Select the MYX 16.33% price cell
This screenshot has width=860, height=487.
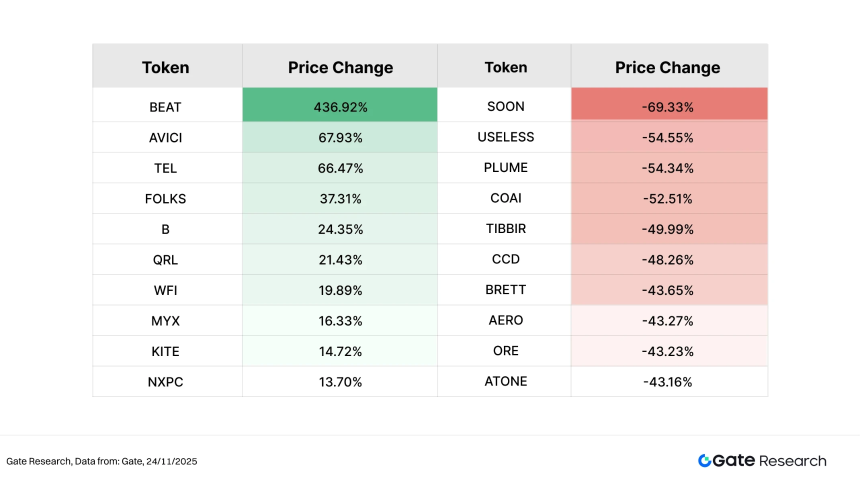click(340, 320)
